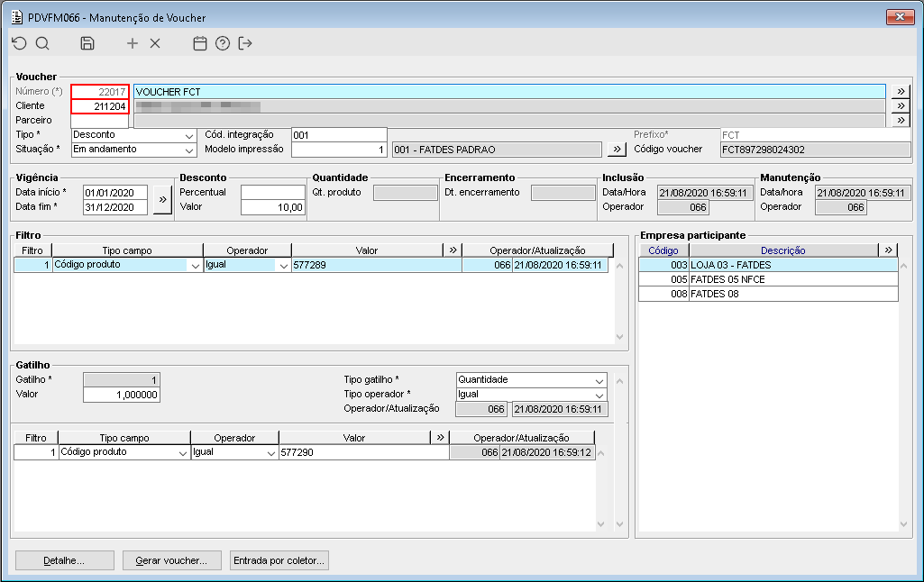
Task: Click the exit arrow toolbar icon
Action: (x=245, y=43)
